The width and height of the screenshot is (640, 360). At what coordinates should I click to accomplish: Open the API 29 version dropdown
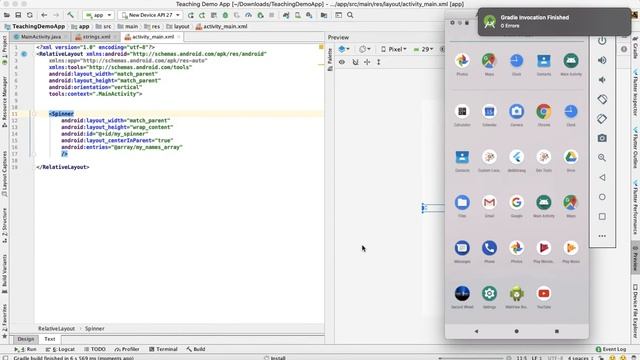click(x=423, y=49)
